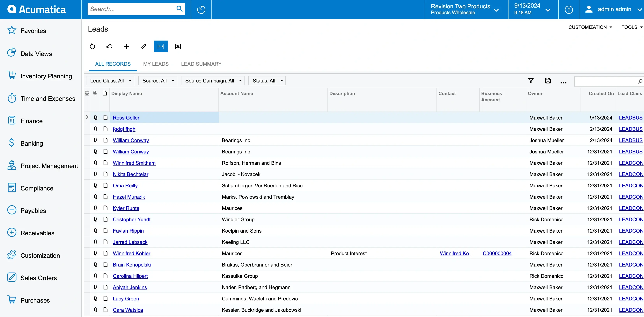
Task: Switch to the LEAD SUMMARY tab
Action: [201, 64]
